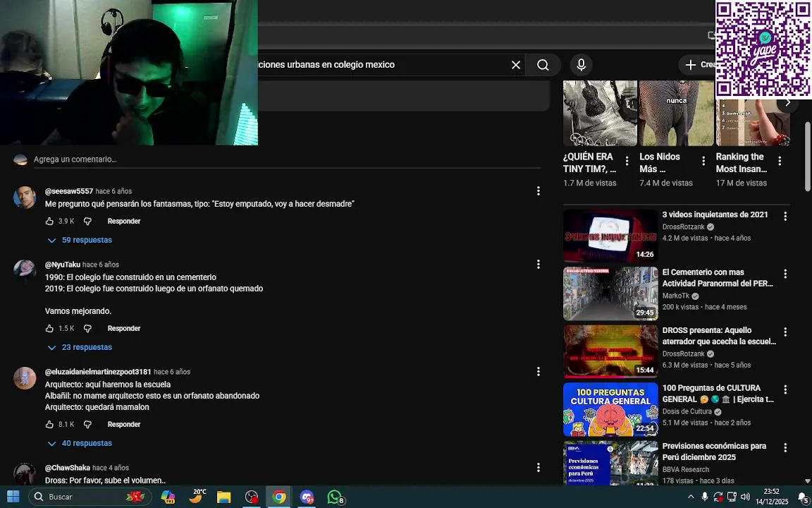Open more options for TINY TIM video
This screenshot has width=812, height=508.
[x=627, y=161]
